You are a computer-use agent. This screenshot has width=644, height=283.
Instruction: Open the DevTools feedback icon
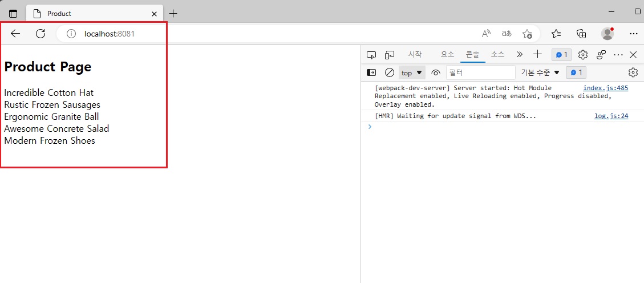click(602, 55)
